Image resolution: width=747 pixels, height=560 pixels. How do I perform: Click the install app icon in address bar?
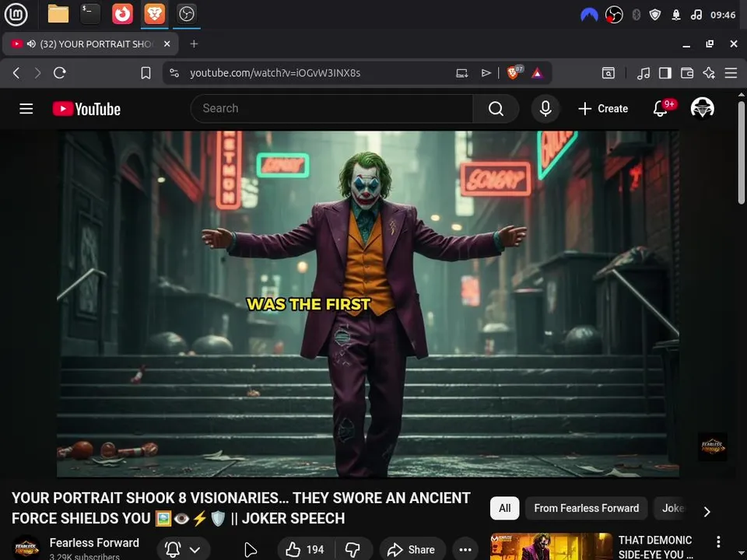click(461, 73)
